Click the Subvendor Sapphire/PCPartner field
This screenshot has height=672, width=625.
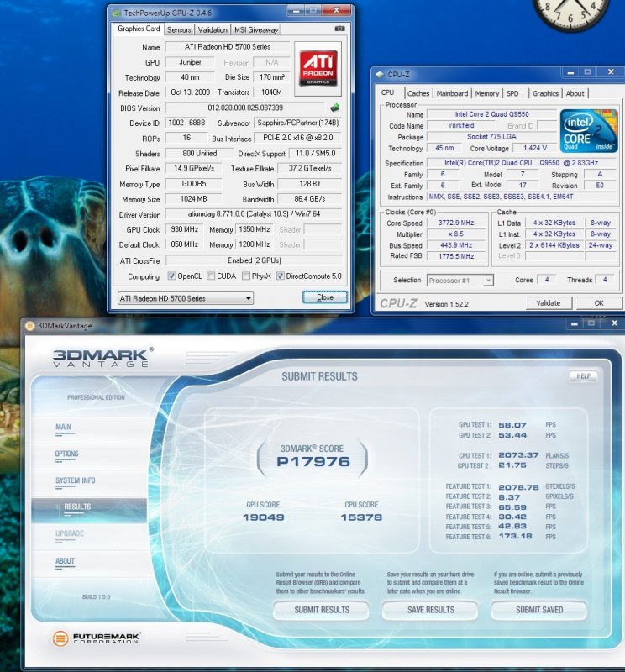298,123
